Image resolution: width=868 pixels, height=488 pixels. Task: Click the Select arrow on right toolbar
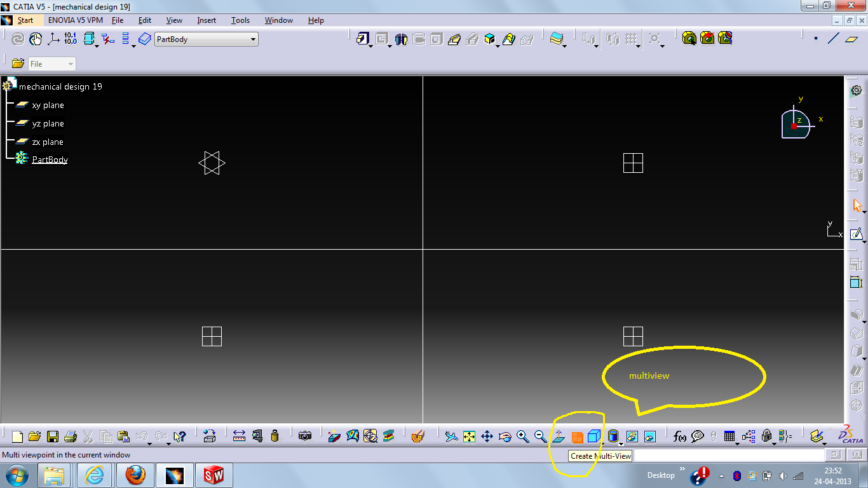tap(857, 206)
